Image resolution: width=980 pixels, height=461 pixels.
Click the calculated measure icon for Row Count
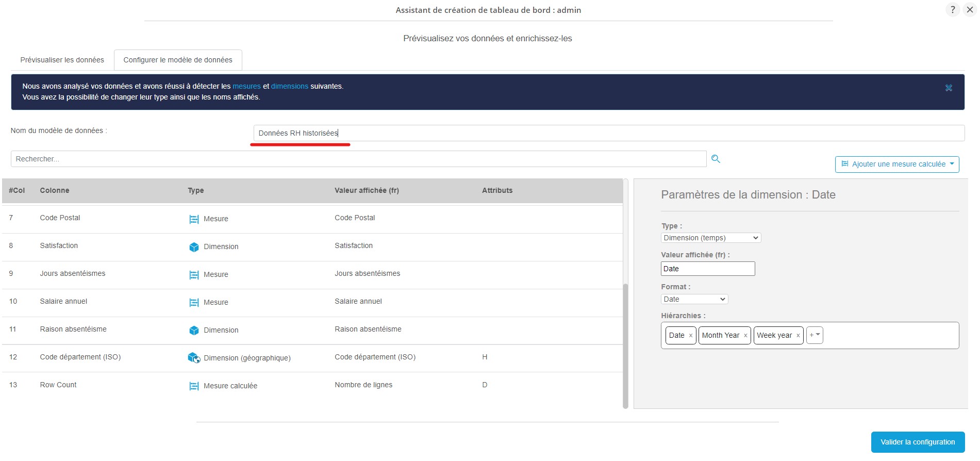[194, 386]
